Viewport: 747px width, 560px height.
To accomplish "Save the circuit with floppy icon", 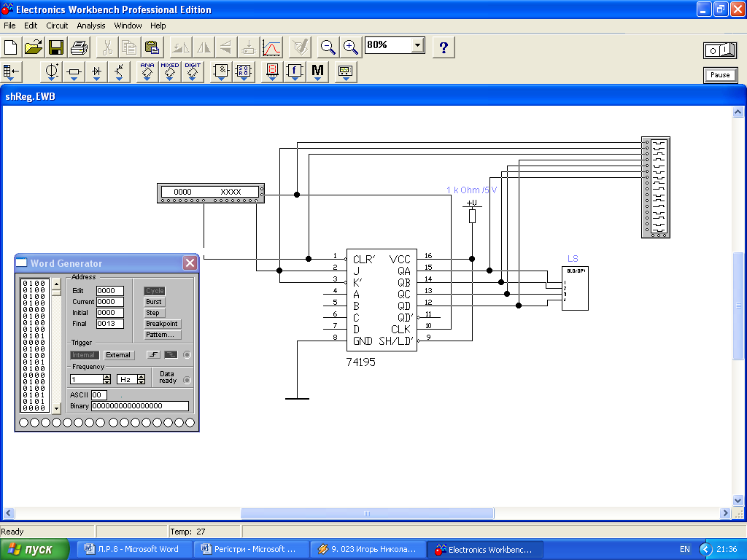I will pos(56,47).
